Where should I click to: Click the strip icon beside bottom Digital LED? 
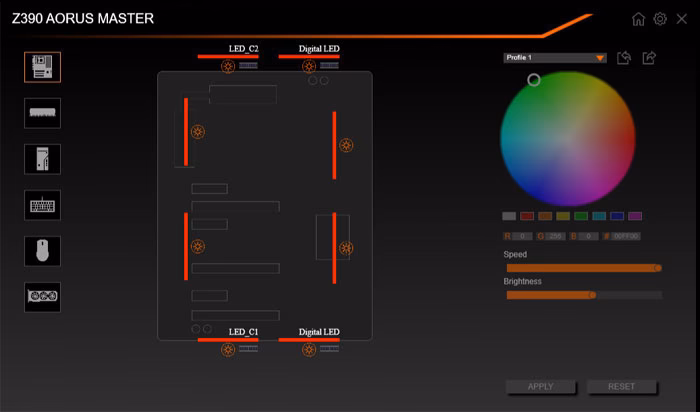pos(329,349)
